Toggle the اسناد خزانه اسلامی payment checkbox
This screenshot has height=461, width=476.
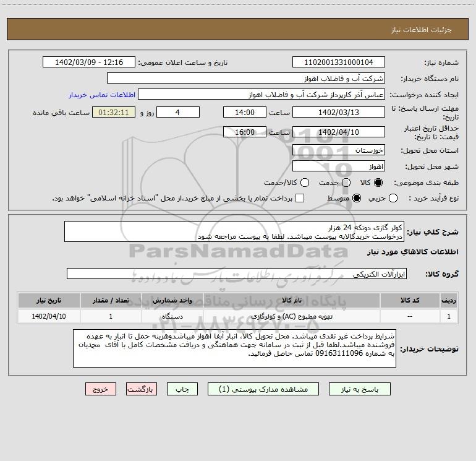(300, 198)
